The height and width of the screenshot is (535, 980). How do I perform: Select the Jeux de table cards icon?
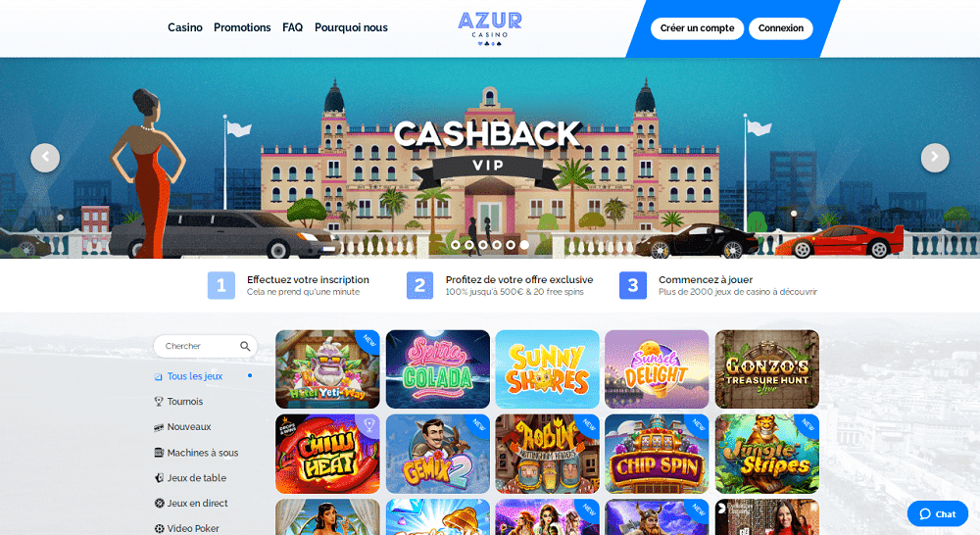(159, 477)
